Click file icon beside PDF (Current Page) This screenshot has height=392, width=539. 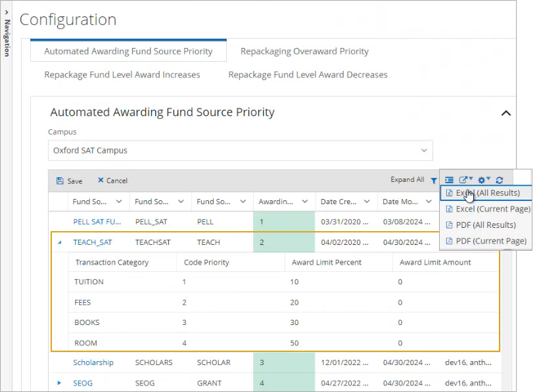click(x=449, y=241)
